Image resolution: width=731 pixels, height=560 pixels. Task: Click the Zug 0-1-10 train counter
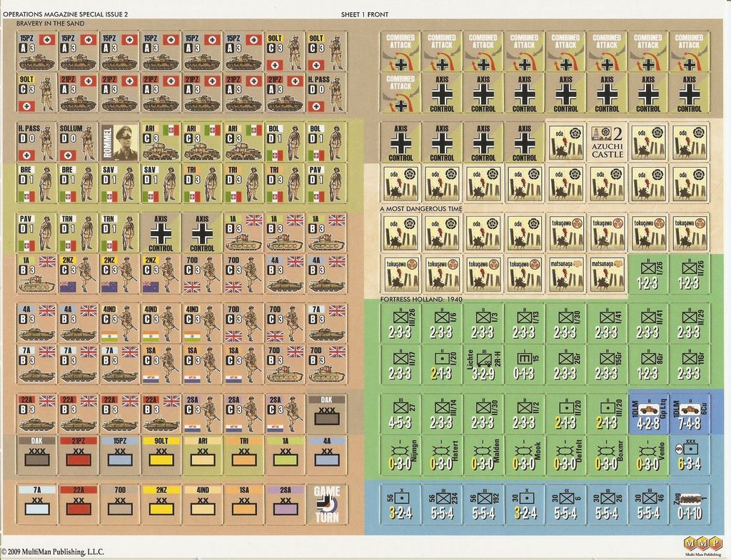point(689,504)
